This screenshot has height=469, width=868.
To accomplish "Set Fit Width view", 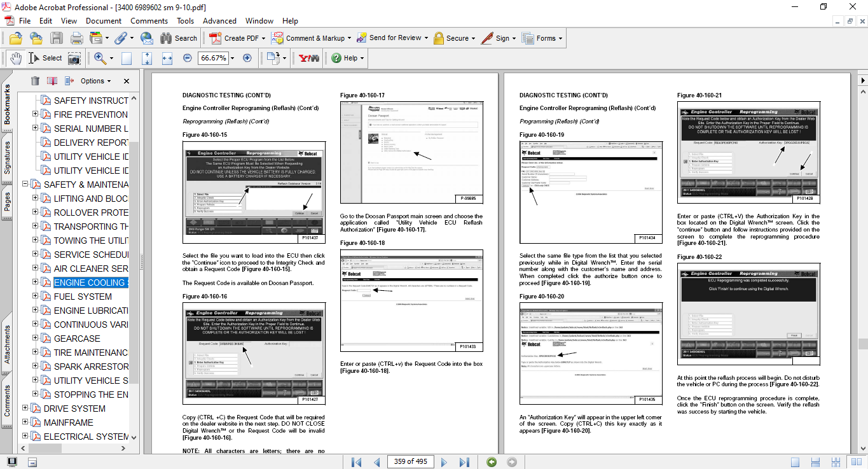I will point(167,58).
